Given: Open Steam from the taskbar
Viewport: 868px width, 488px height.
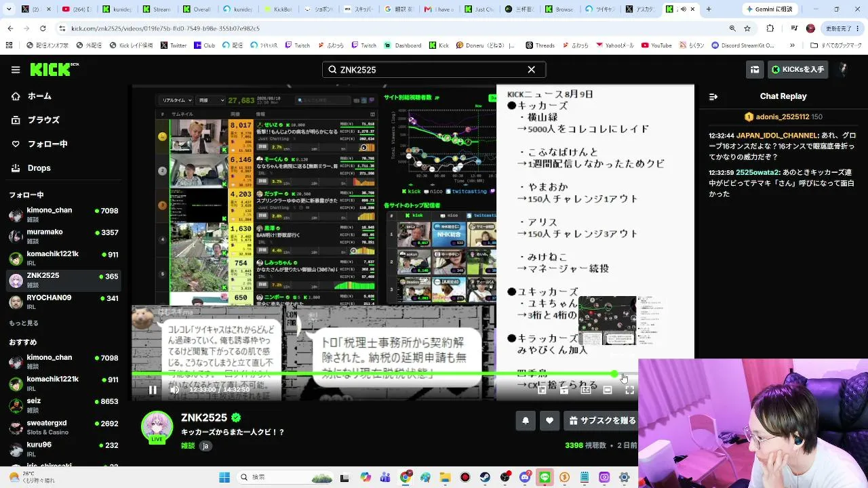Looking at the screenshot, I should pyautogui.click(x=485, y=477).
